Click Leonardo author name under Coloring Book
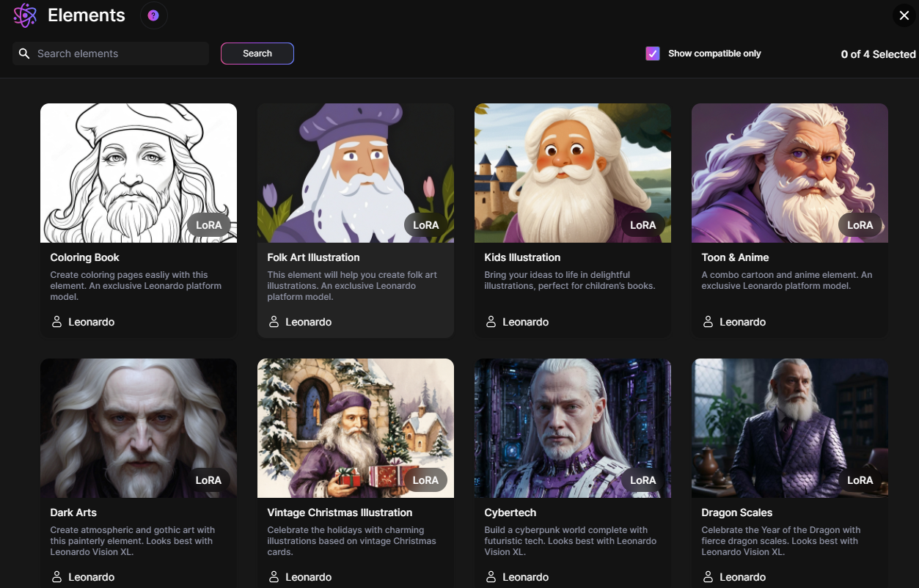 pos(92,322)
